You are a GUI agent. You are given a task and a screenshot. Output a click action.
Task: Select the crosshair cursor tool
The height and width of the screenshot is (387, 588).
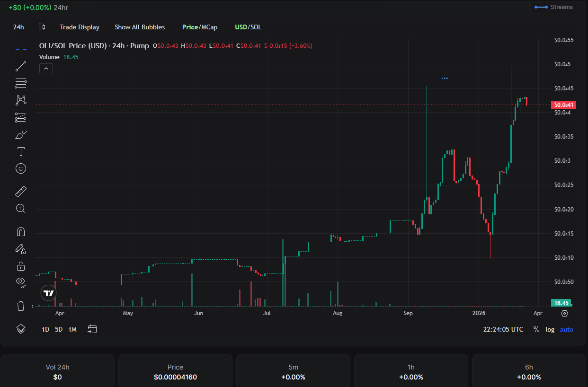(21, 48)
